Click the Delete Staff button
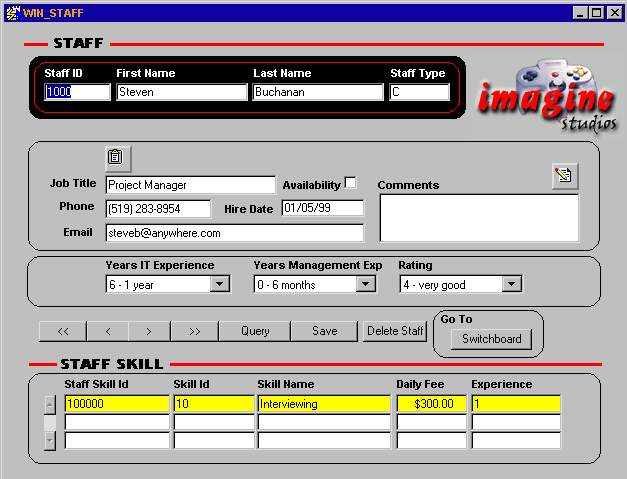The height and width of the screenshot is (479, 627). 395,331
